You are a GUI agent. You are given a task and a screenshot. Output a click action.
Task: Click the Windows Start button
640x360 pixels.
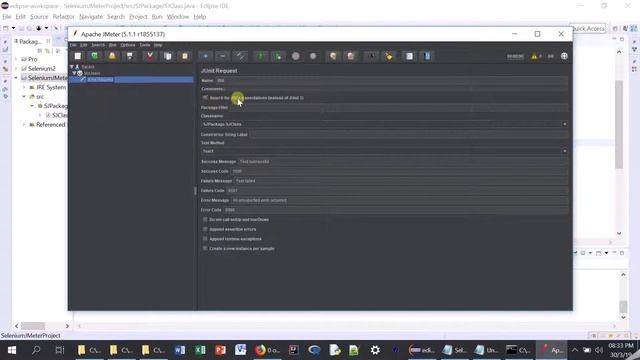tap(11, 350)
